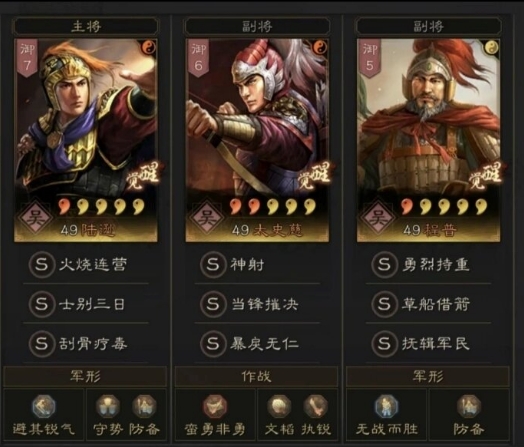Open 程普 general portrait card

[428, 140]
